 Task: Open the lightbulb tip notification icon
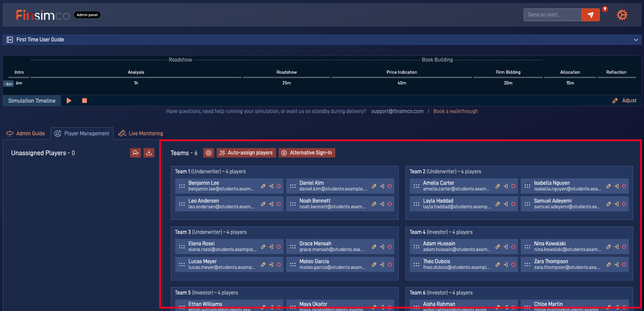coord(605,9)
